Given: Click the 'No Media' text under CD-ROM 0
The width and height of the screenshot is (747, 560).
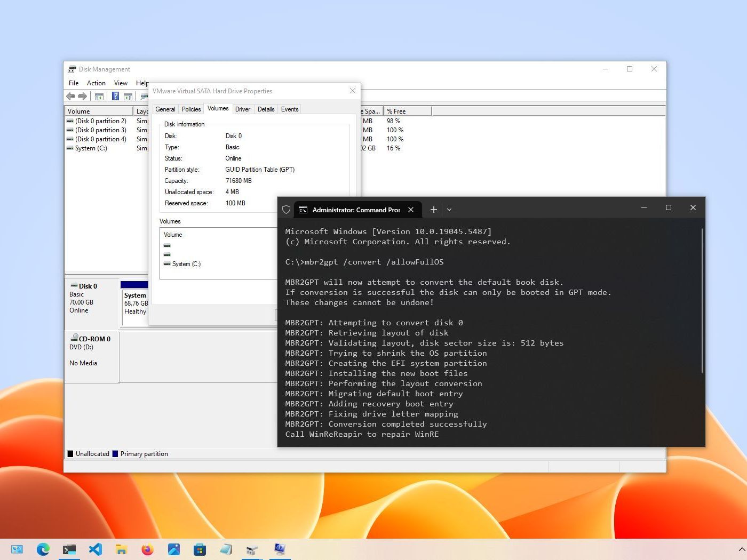Looking at the screenshot, I should click(x=83, y=363).
